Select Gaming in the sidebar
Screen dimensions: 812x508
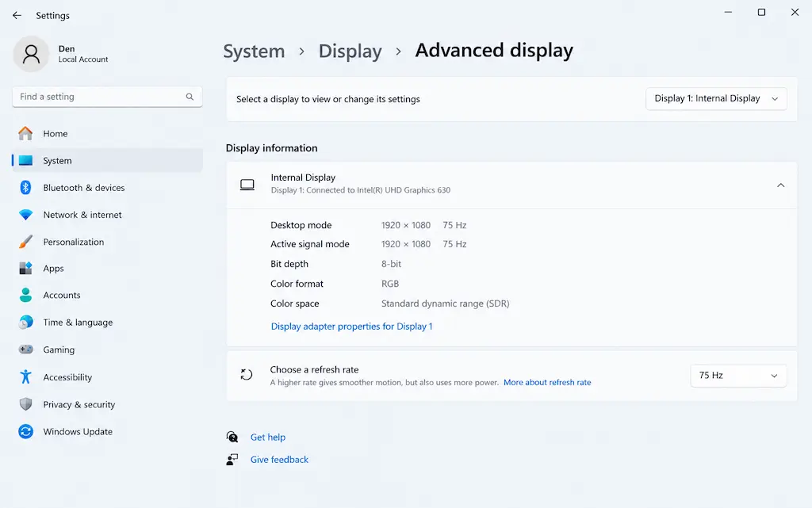107,349
